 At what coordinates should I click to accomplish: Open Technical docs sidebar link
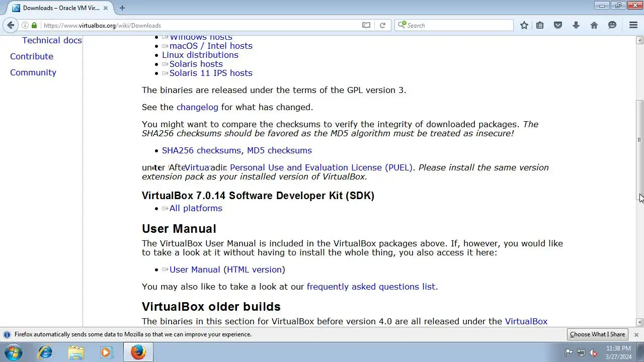52,40
